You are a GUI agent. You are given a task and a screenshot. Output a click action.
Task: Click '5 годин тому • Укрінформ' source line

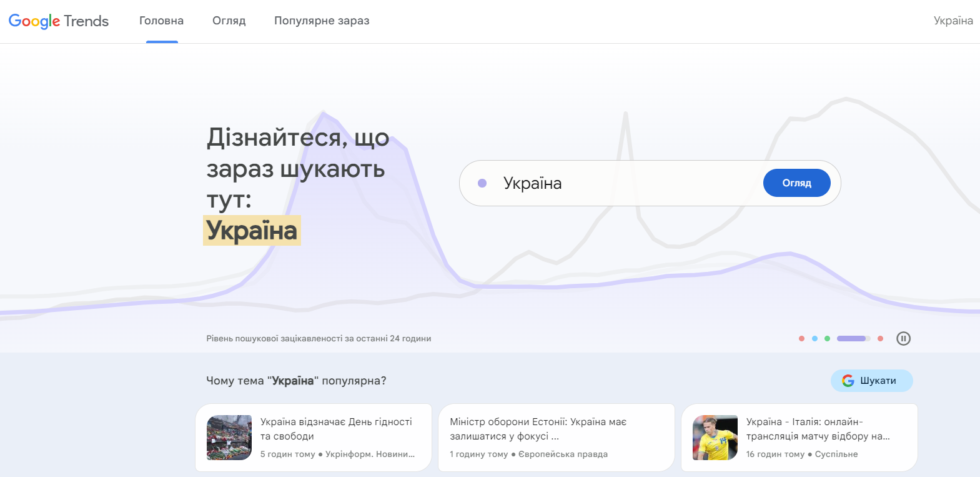coord(337,454)
